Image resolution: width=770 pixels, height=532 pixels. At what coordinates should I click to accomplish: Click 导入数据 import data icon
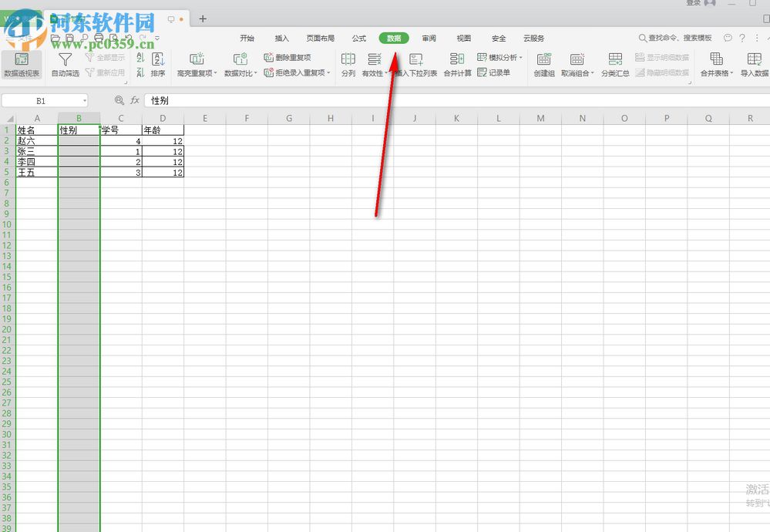(x=755, y=64)
